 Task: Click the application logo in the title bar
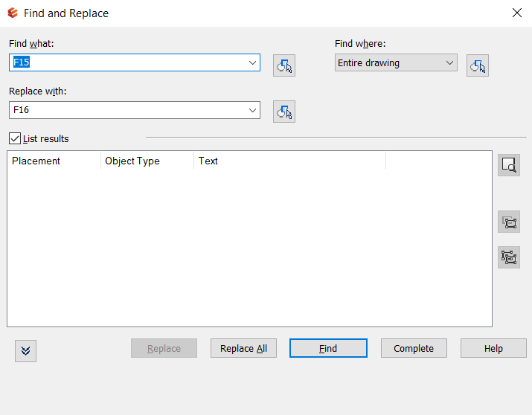pyautogui.click(x=12, y=13)
